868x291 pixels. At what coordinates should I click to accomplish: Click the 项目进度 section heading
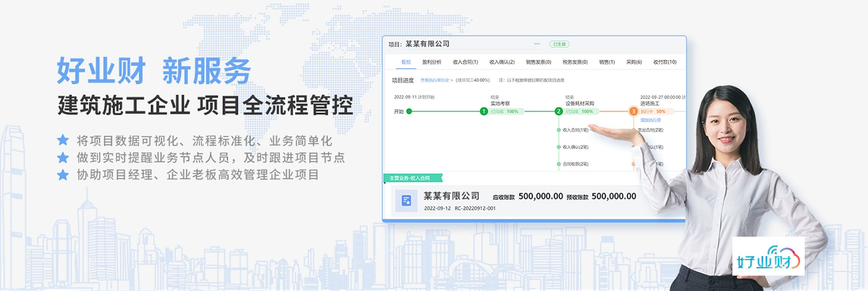click(x=402, y=80)
